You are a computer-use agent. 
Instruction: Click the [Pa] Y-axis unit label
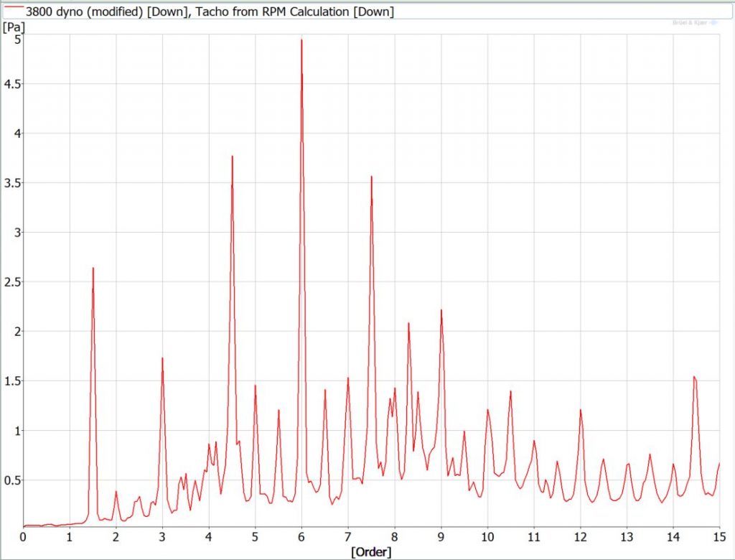[x=14, y=27]
